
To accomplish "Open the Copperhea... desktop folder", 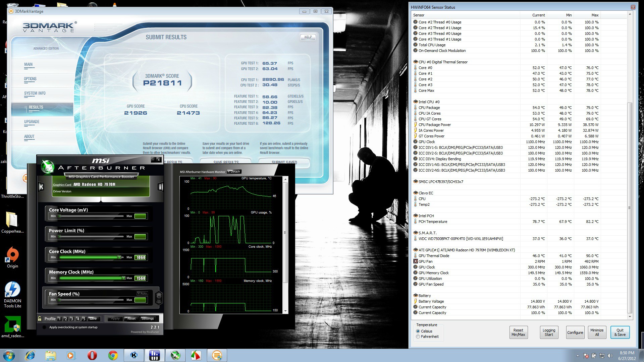I will pos(12,222).
